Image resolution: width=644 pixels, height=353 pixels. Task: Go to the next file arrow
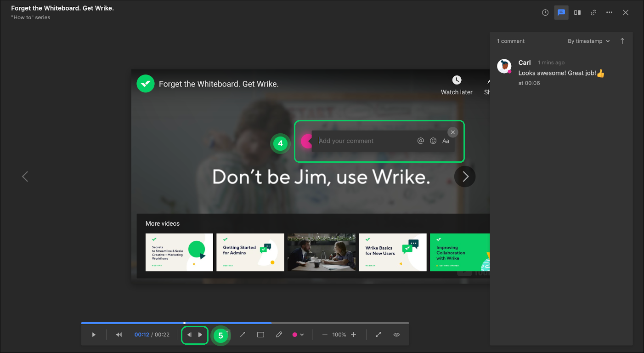(x=465, y=176)
